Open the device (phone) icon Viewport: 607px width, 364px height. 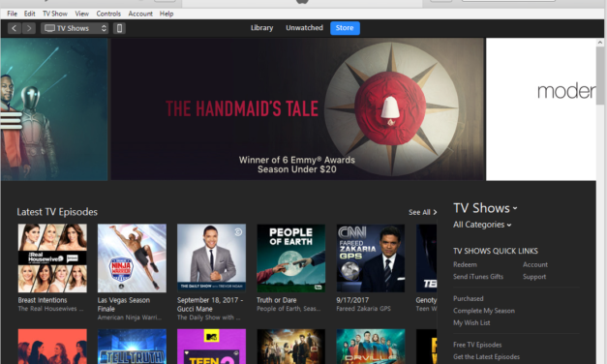pyautogui.click(x=119, y=28)
